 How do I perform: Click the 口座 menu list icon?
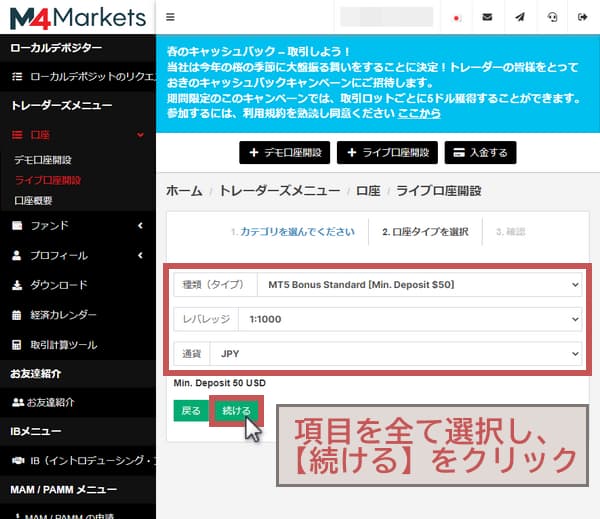(x=17, y=135)
